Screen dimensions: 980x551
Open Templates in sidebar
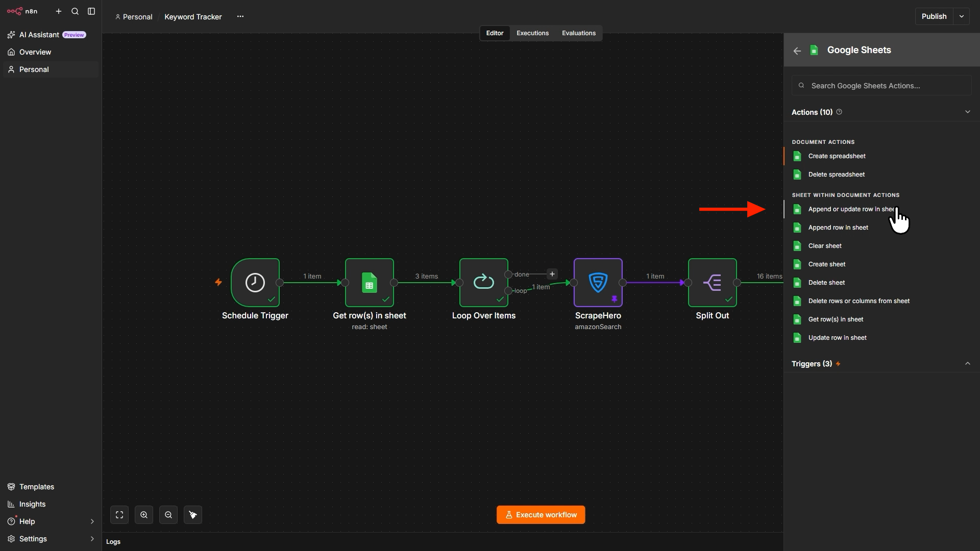51,487
